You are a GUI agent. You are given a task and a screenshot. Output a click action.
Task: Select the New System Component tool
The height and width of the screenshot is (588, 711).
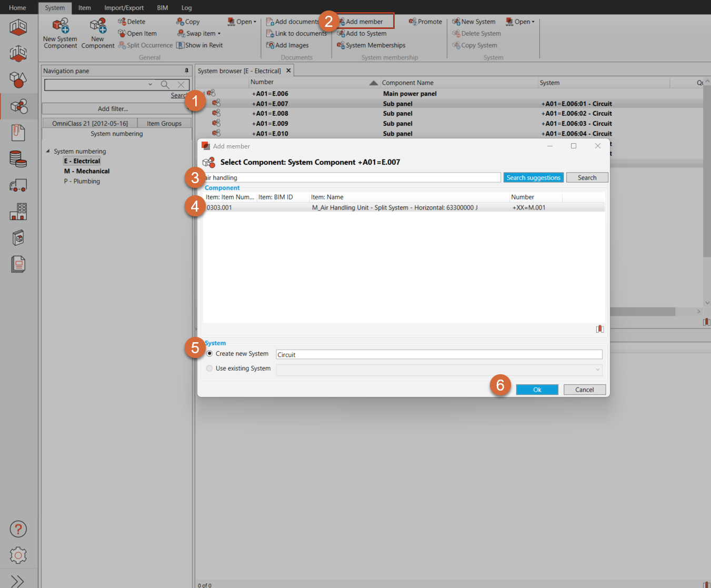59,33
